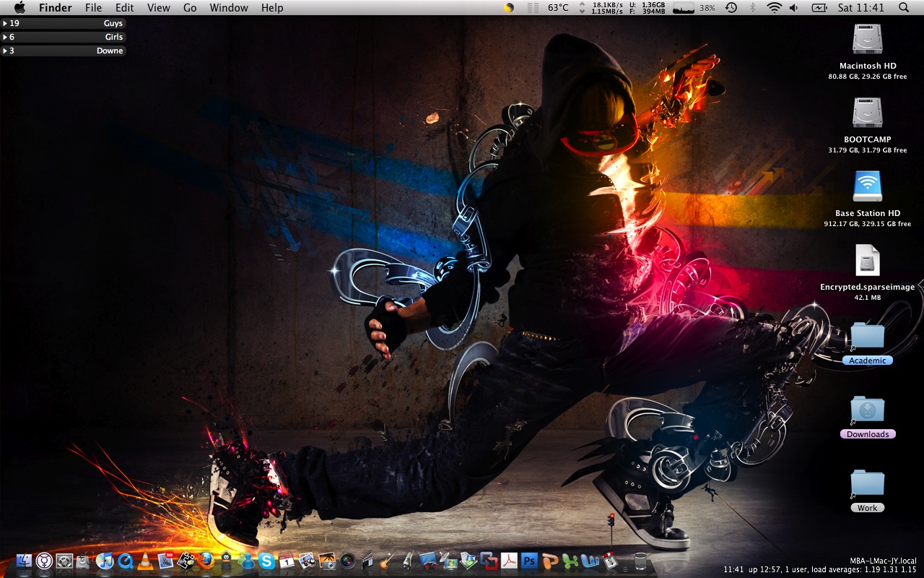Click the Bluetooth status icon

[752, 7]
